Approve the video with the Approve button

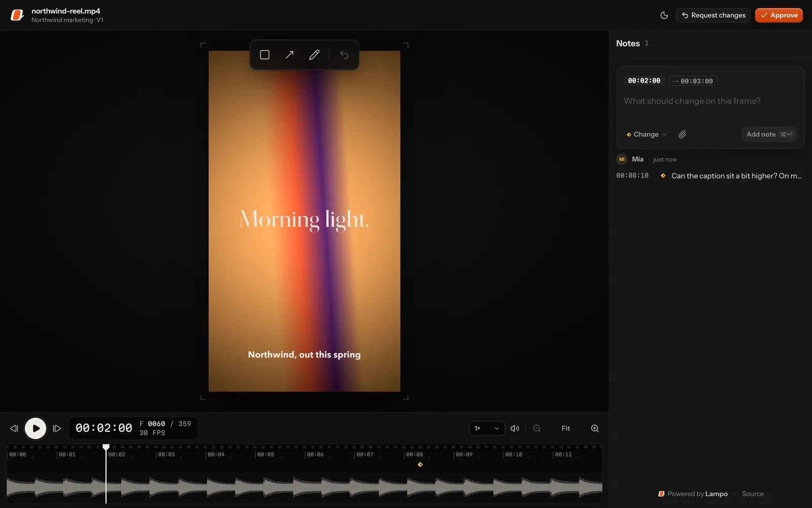point(779,15)
